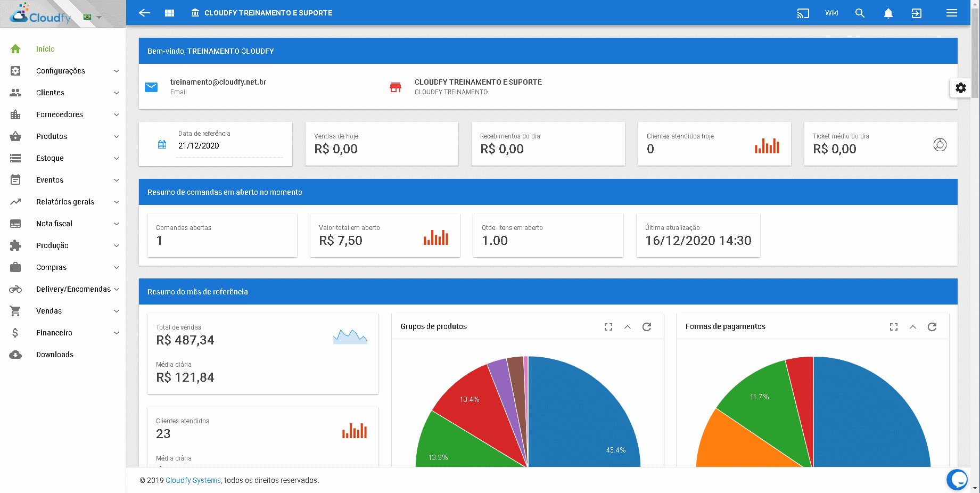This screenshot has width=980, height=493.
Task: Open the Brazil flag language dropdown
Action: tap(93, 17)
